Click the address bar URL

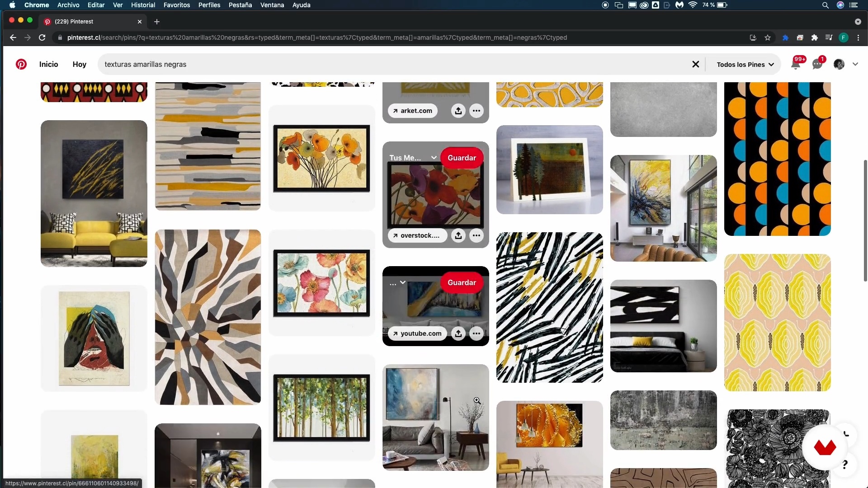[x=317, y=38]
